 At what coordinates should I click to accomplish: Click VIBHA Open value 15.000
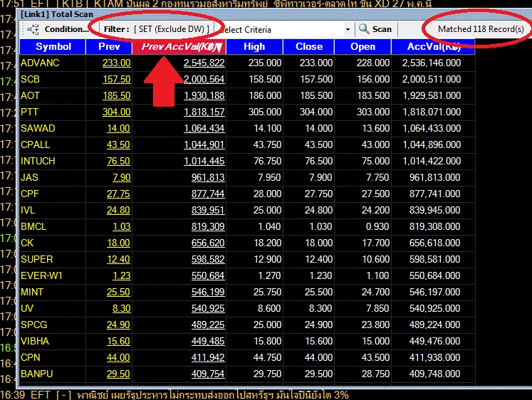pos(375,341)
